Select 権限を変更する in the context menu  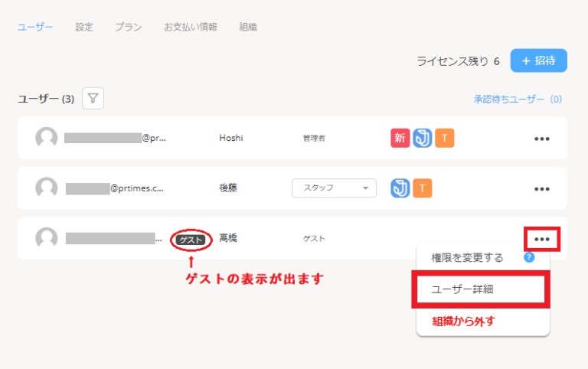click(468, 258)
